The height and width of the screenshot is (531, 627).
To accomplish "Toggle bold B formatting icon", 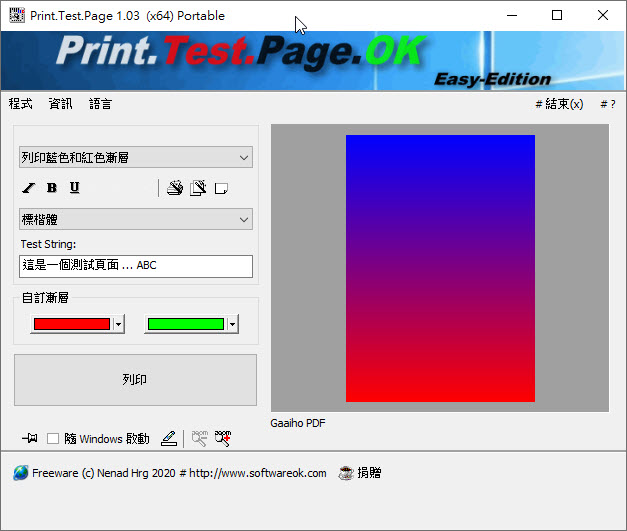I will [x=52, y=188].
